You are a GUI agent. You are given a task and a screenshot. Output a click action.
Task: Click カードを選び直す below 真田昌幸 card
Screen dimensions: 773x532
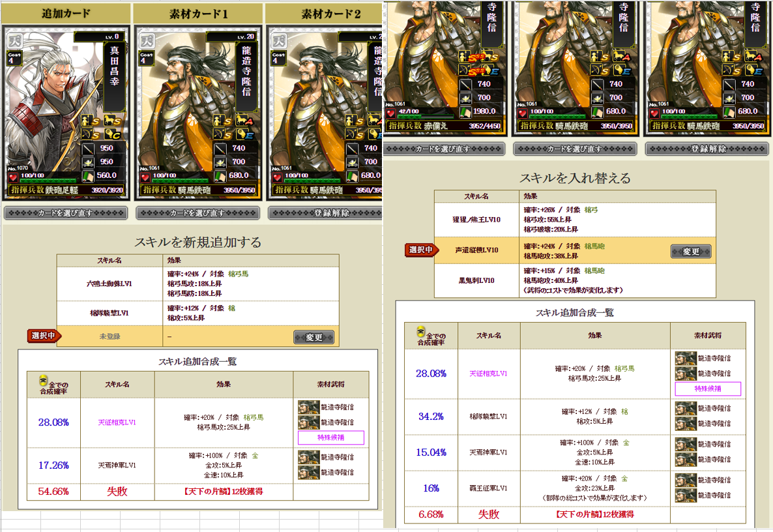coord(66,213)
